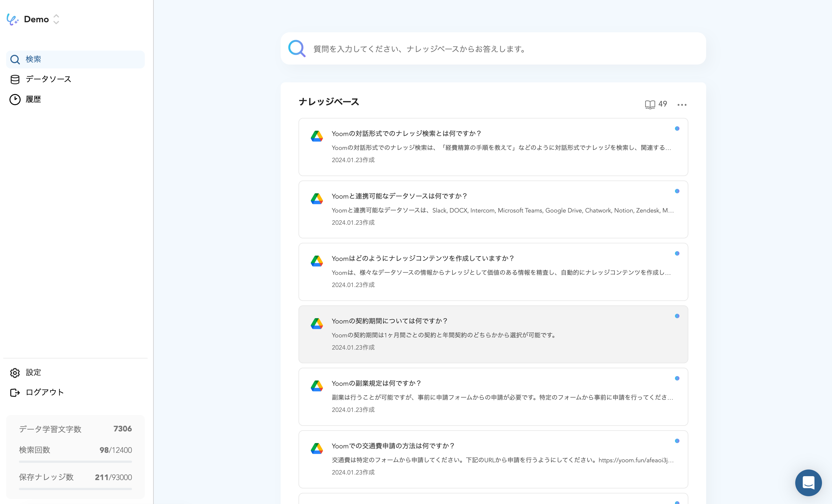Screen dimensions: 832x504
Task: Click the ログアウト exit icon
Action: pos(15,392)
